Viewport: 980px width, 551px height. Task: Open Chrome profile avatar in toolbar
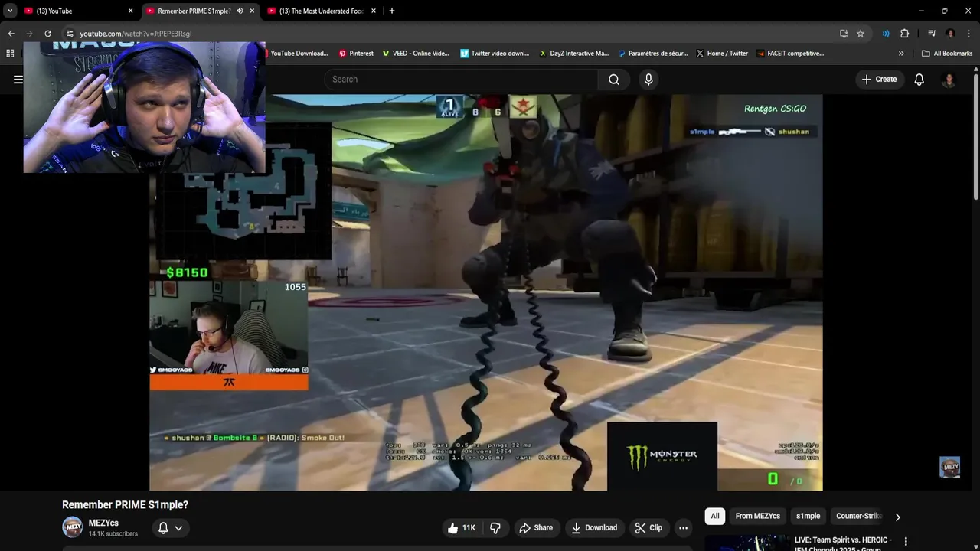click(x=950, y=34)
